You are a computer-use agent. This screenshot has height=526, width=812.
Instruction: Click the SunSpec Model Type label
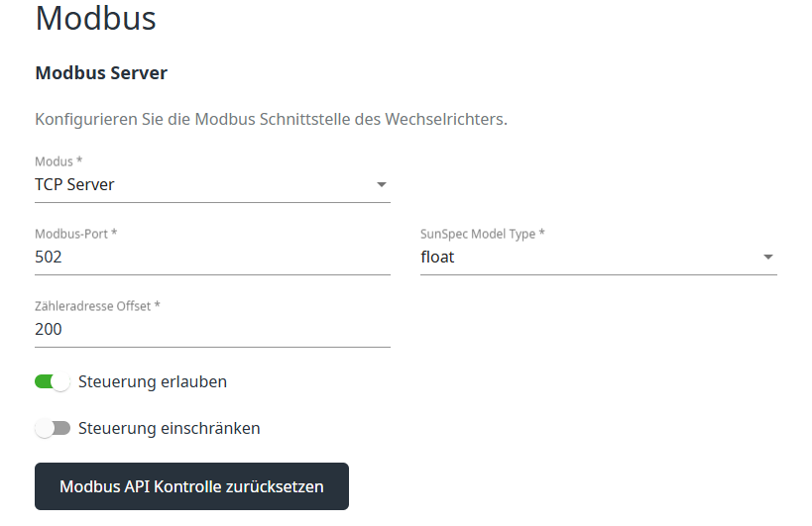pos(482,234)
